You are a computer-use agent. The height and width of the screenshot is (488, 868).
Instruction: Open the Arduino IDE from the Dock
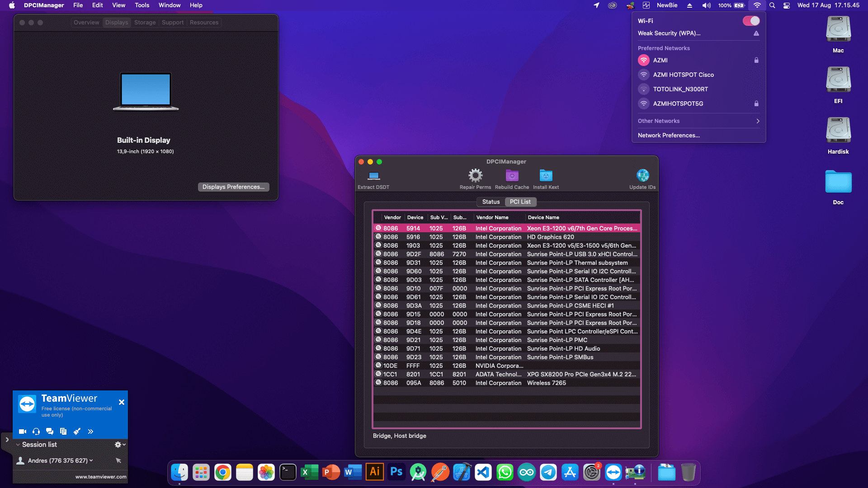click(x=526, y=473)
